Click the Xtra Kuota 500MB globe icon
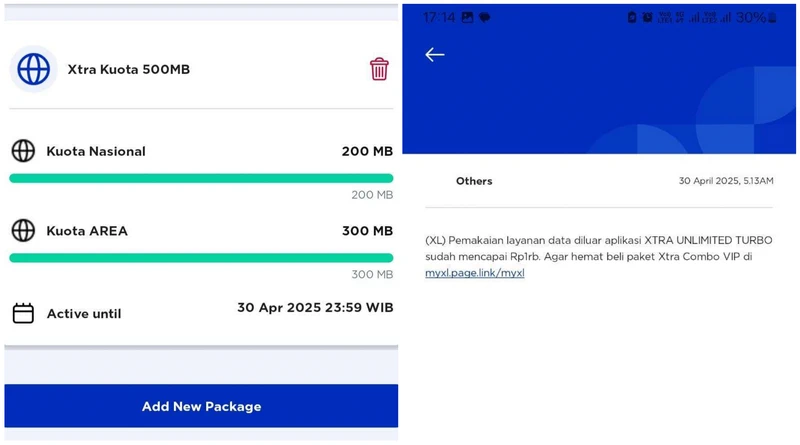Image resolution: width=800 pixels, height=445 pixels. tap(34, 69)
